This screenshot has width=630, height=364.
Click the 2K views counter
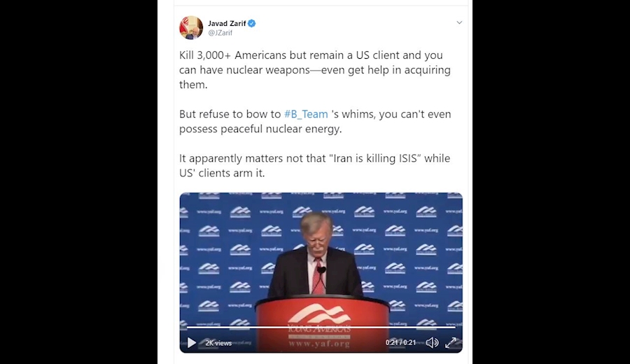pos(218,343)
